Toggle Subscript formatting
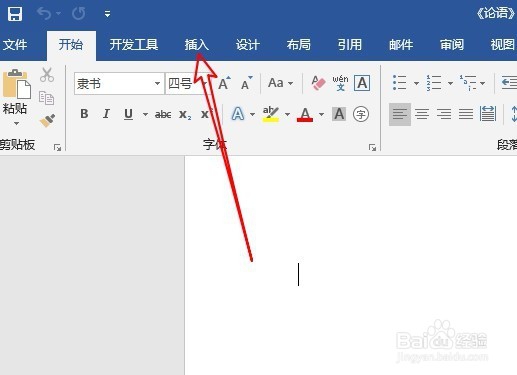This screenshot has height=375, width=517. coord(185,115)
